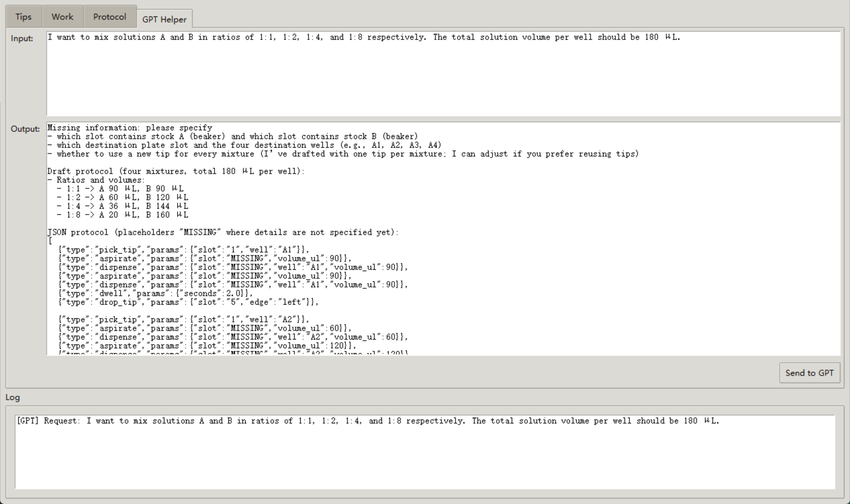Focus the Input text box

click(x=443, y=76)
